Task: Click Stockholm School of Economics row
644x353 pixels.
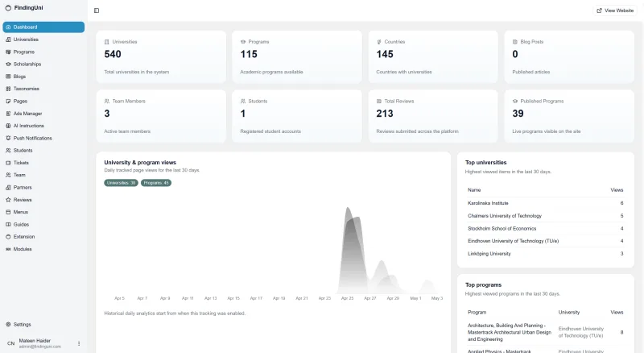Action: 546,229
